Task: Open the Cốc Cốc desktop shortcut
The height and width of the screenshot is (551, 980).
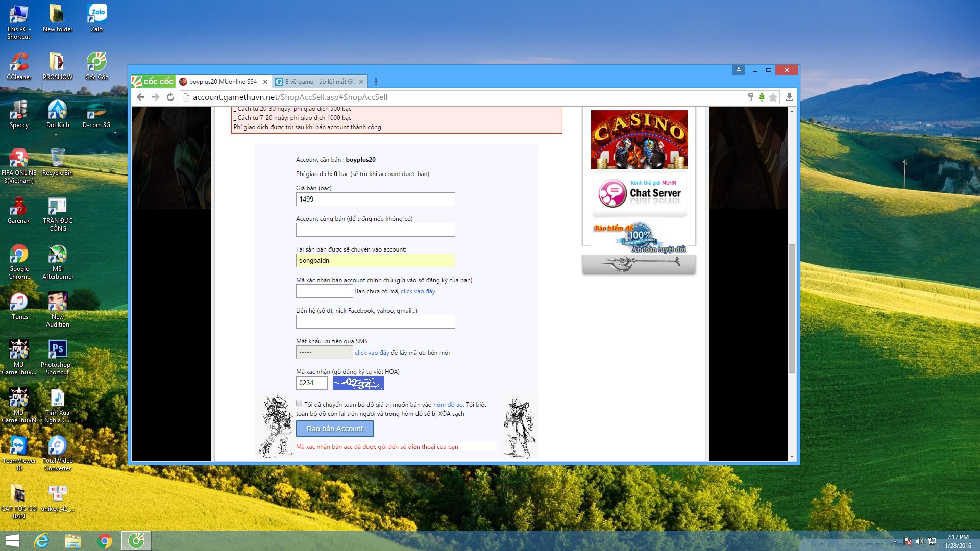Action: point(96,66)
